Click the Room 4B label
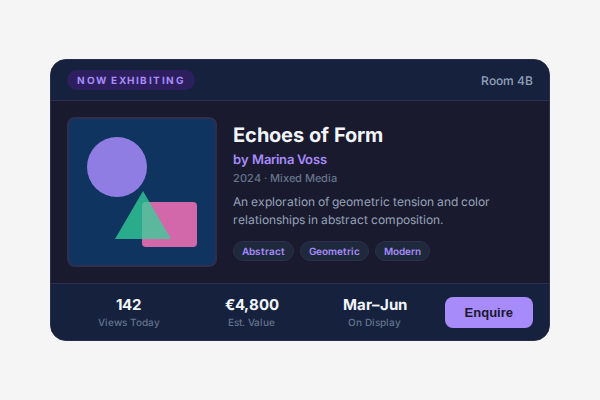 click(507, 81)
